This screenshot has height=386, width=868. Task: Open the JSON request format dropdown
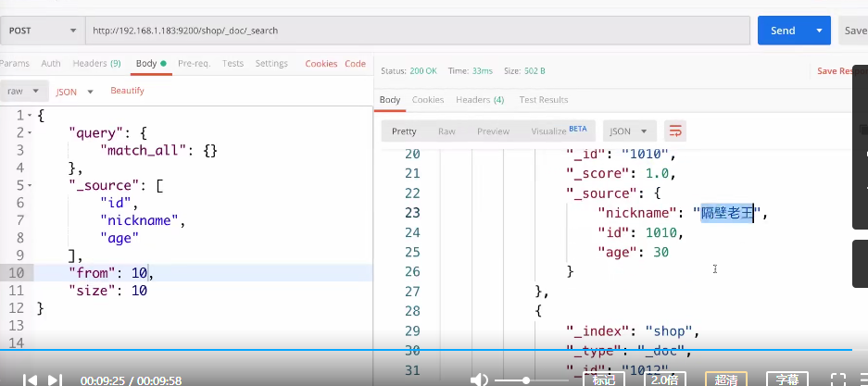74,92
